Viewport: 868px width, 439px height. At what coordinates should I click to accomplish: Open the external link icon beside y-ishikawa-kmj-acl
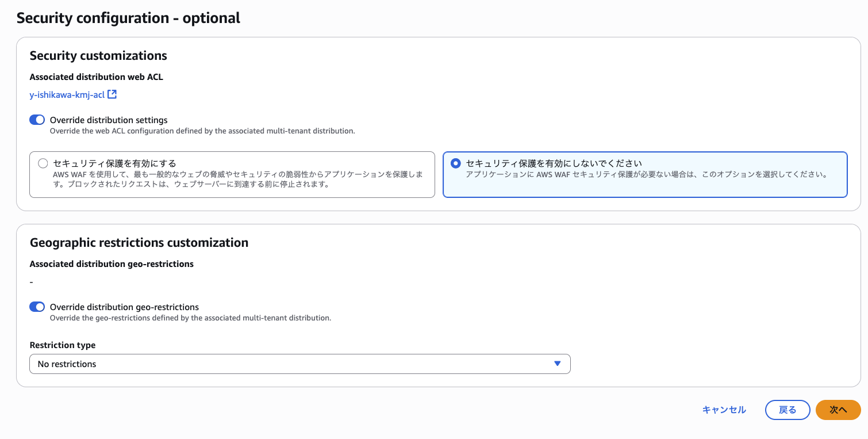point(113,94)
